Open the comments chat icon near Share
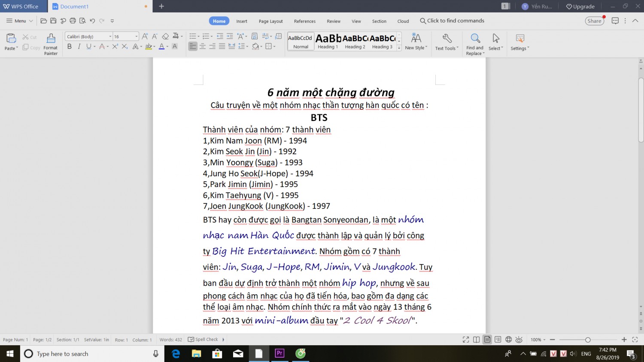The height and width of the screenshot is (362, 644). click(615, 21)
